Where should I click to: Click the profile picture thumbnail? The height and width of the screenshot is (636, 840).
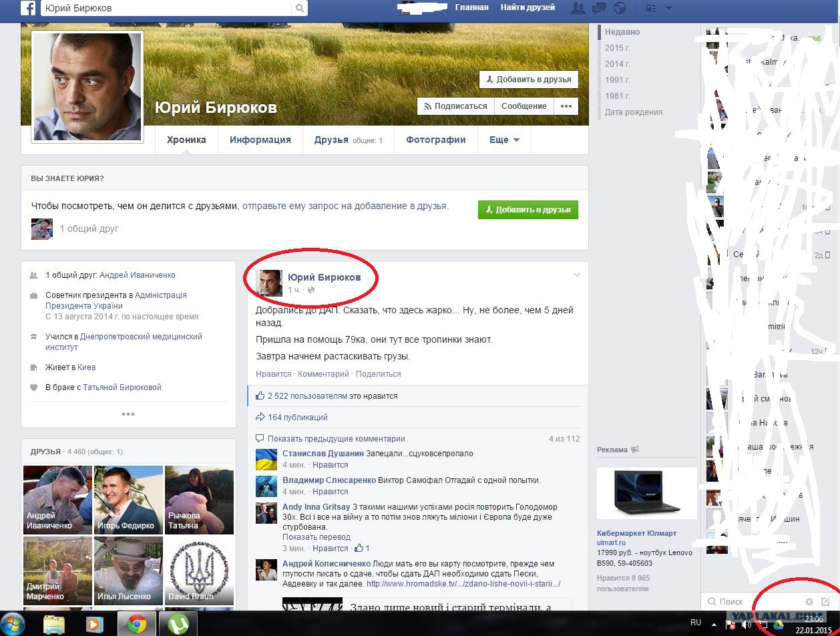tap(87, 87)
